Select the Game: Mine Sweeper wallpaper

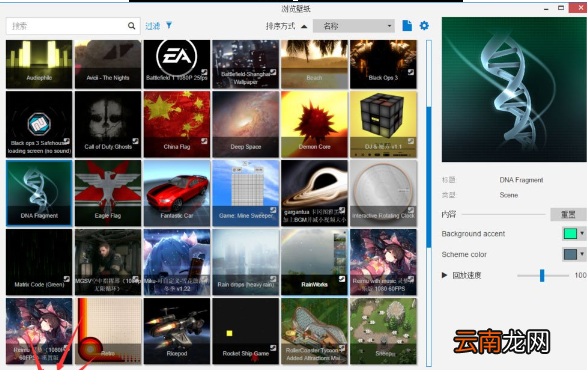point(246,193)
